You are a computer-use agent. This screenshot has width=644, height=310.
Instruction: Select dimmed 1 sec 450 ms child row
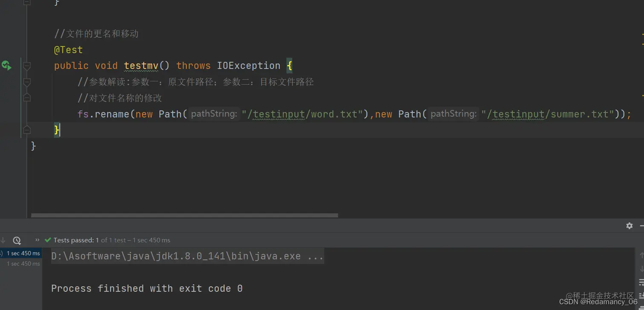[23, 264]
